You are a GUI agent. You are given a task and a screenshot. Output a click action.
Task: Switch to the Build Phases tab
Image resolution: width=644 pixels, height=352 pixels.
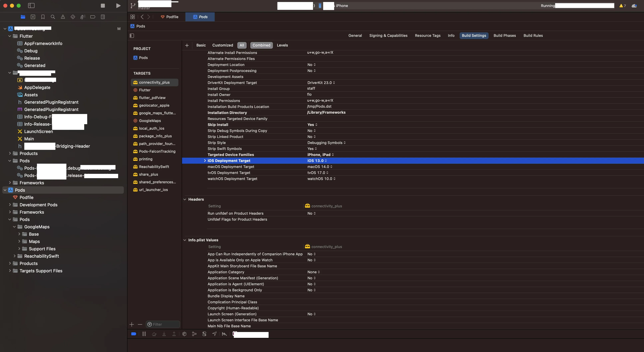point(505,35)
